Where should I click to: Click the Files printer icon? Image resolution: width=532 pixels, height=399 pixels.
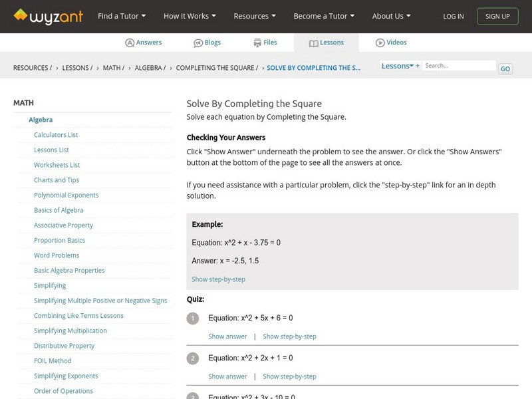(257, 43)
